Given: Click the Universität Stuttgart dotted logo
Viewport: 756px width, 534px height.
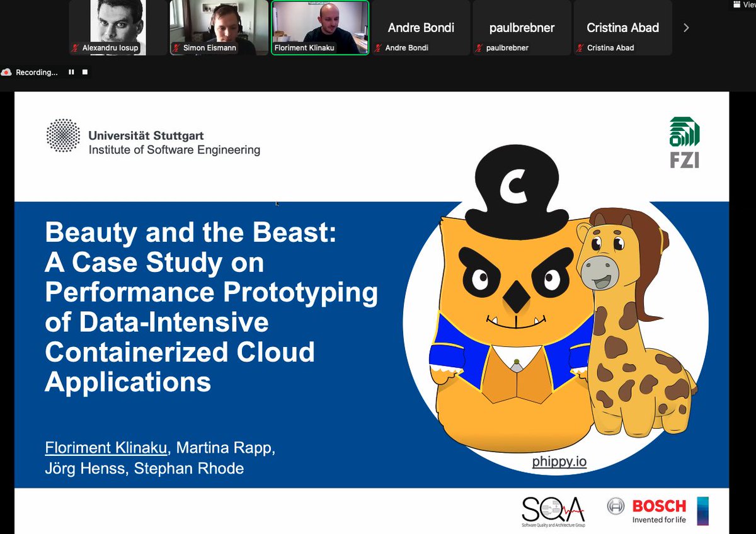Looking at the screenshot, I should pos(63,135).
